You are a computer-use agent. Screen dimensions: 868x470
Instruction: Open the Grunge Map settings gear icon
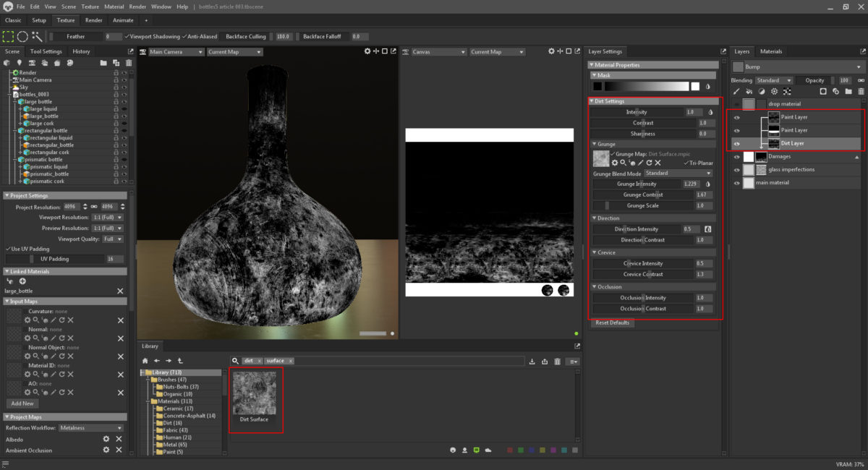pyautogui.click(x=615, y=163)
